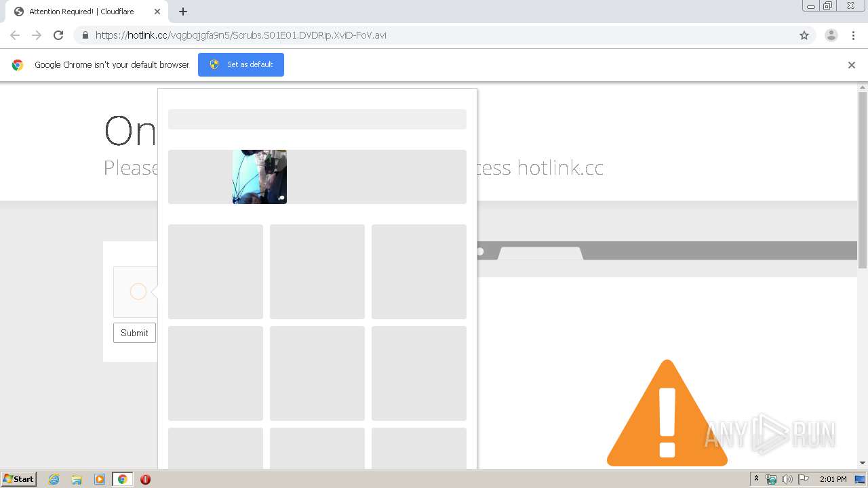Open the Chrome three-dot menu

[x=854, y=35]
